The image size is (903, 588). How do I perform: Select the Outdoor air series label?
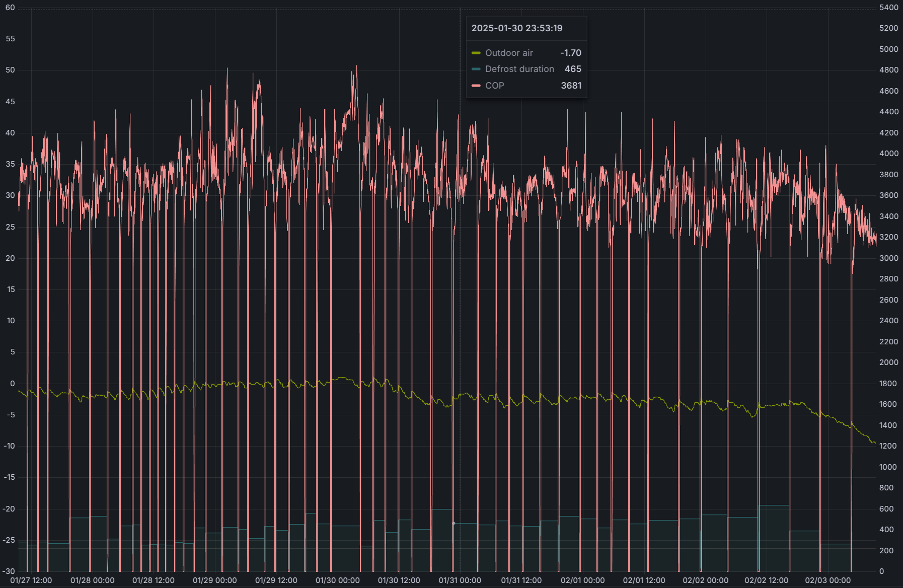click(509, 53)
